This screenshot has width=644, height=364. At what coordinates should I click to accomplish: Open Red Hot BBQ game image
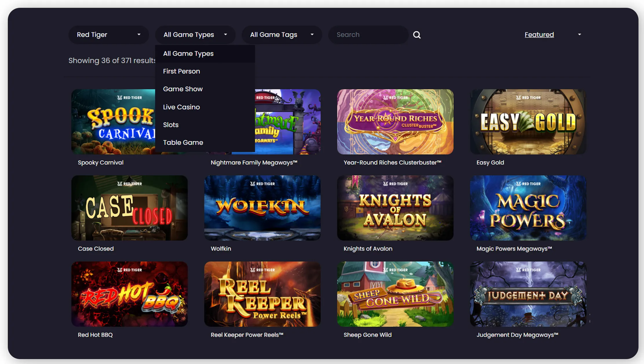tap(129, 294)
